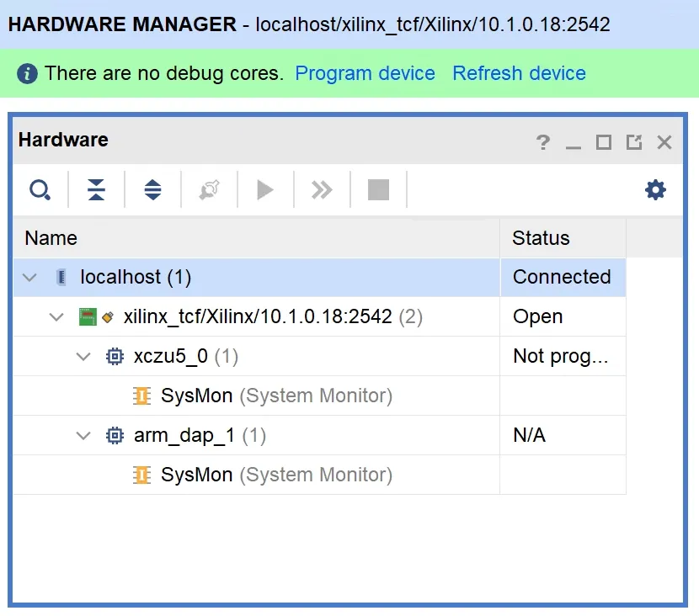Float the Hardware panel
Screen dimensions: 699x616
634,142
